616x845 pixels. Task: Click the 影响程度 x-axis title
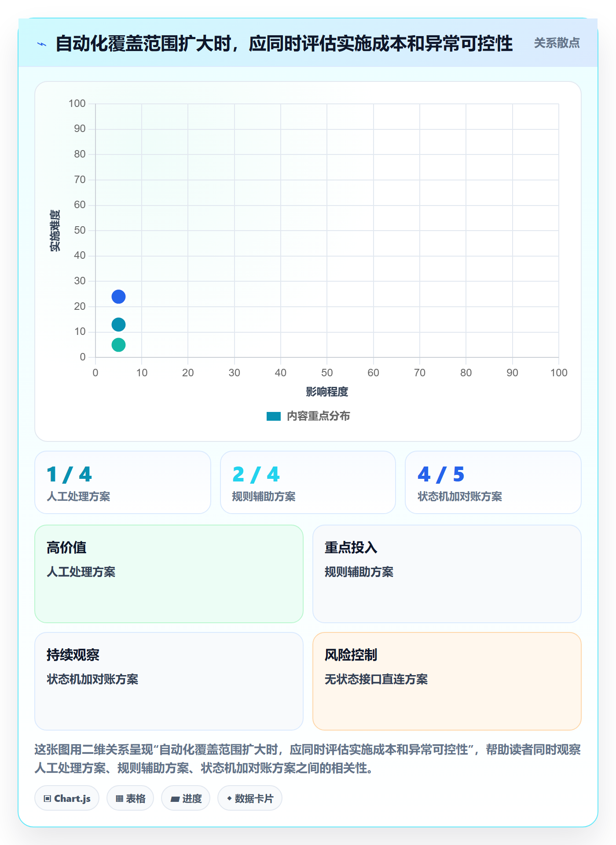[x=327, y=392]
